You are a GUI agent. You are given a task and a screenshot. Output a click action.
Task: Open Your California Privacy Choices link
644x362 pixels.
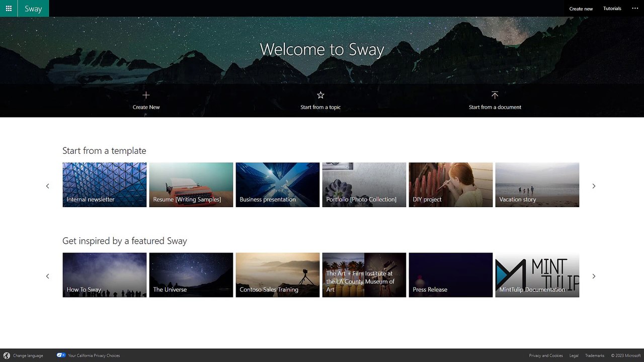click(94, 355)
